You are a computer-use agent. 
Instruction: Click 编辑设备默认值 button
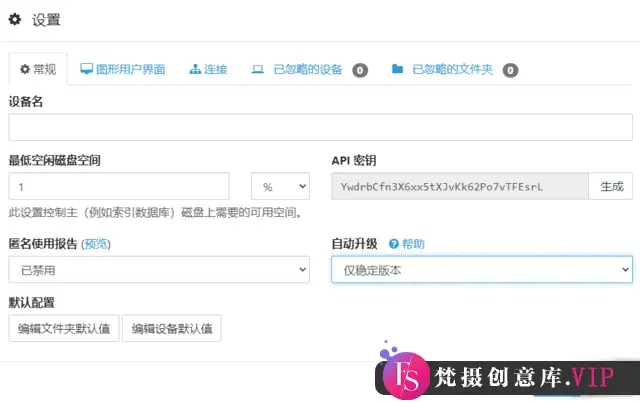point(172,328)
